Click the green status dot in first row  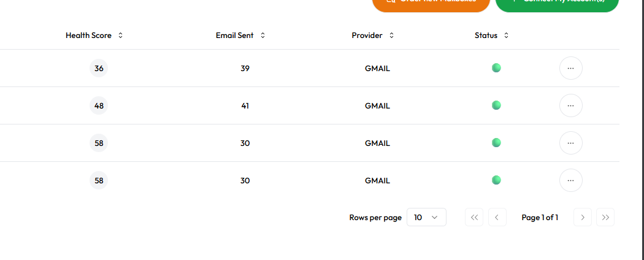tap(496, 68)
